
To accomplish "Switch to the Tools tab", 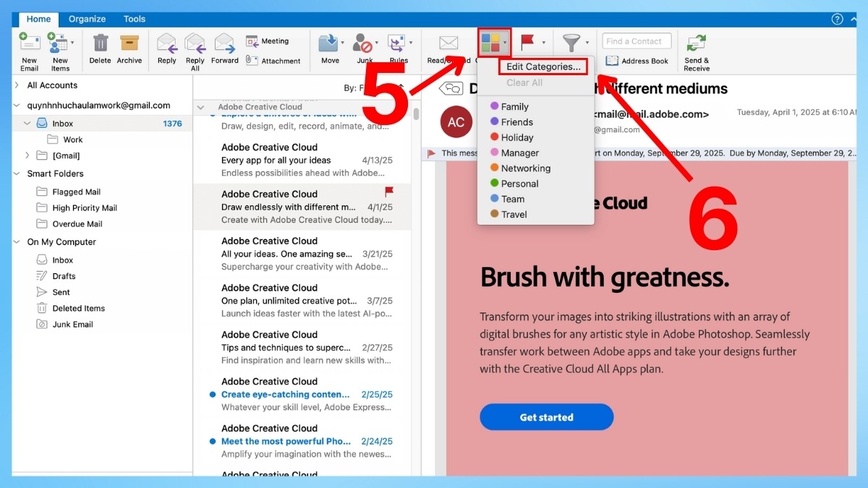I will pos(135,19).
